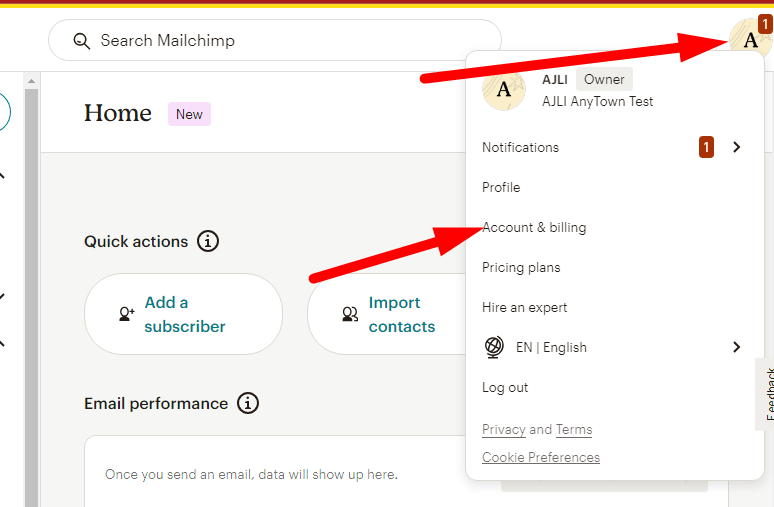Click the globe language icon
The image size is (774, 507).
coord(494,347)
